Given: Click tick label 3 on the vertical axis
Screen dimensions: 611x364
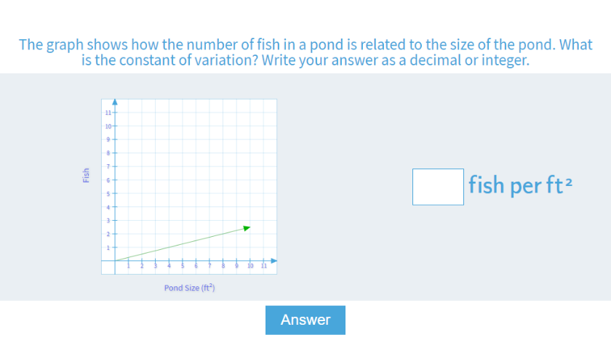Looking at the screenshot, I should point(108,221).
